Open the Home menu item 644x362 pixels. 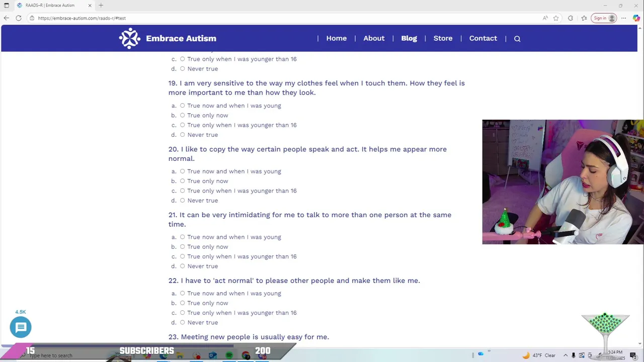click(x=337, y=38)
